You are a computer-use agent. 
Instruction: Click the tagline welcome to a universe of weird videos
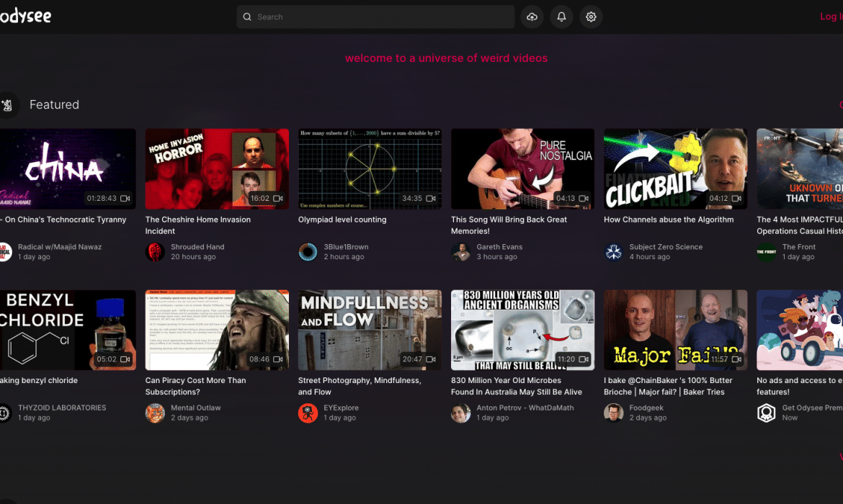pos(446,58)
